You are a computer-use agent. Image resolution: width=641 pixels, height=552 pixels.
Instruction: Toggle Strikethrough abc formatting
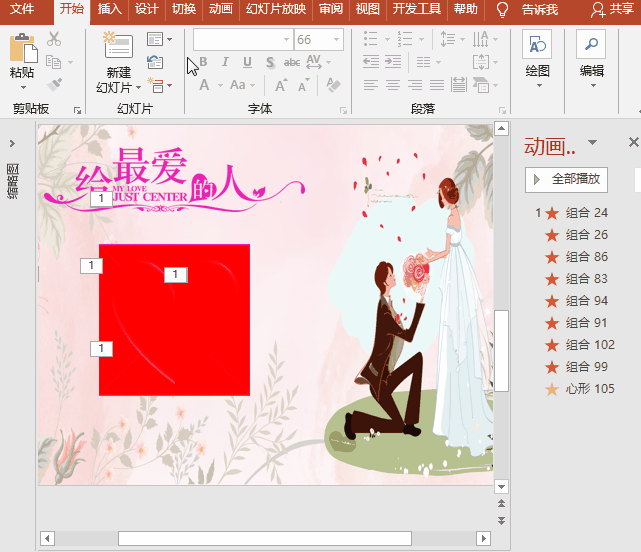click(292, 62)
